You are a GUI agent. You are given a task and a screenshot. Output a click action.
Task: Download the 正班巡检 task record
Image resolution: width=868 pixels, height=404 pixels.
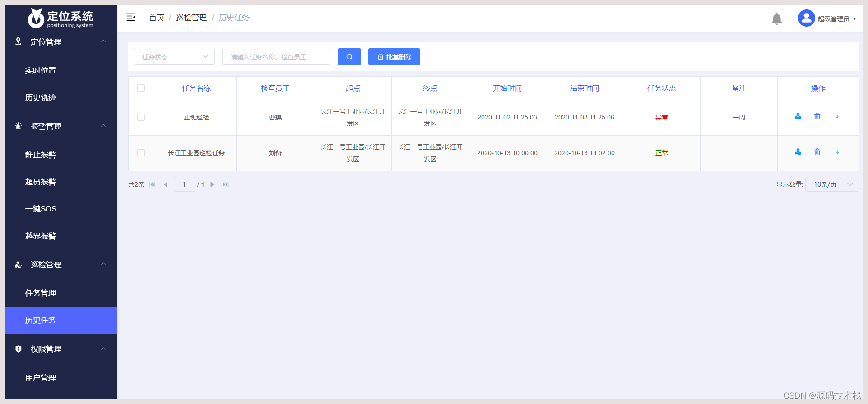837,117
